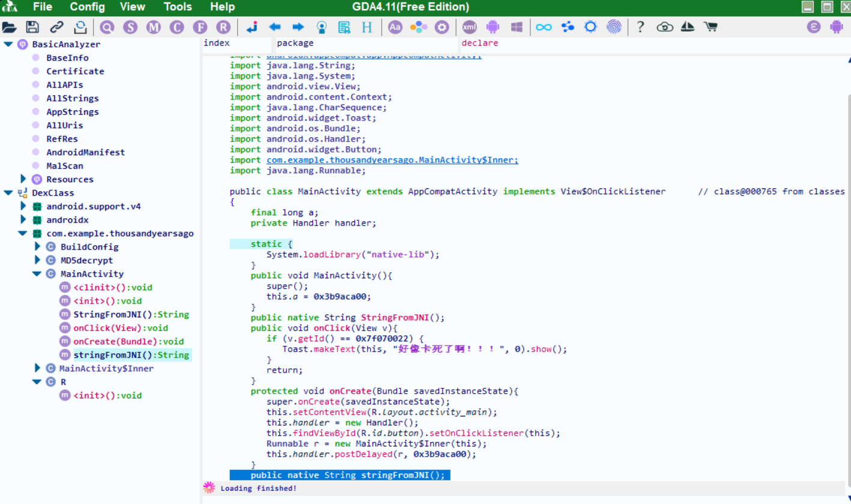851x504 pixels.
Task: Click the chain link toolbar icon
Action: 56,27
